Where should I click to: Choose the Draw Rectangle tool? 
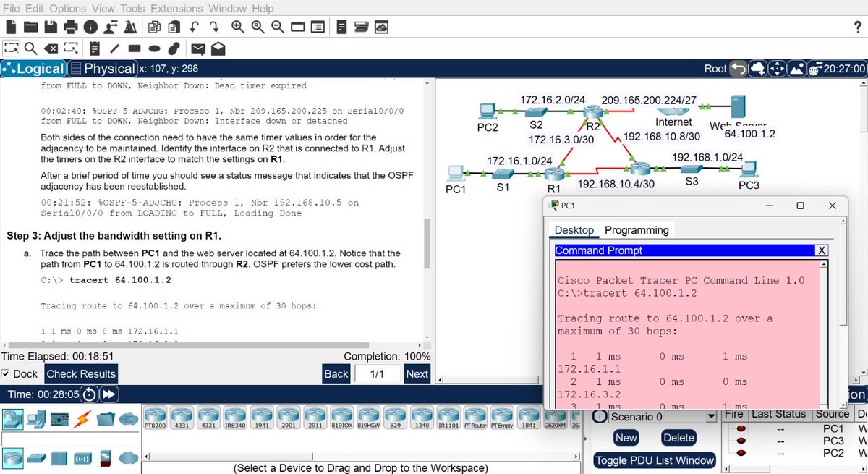pos(134,48)
